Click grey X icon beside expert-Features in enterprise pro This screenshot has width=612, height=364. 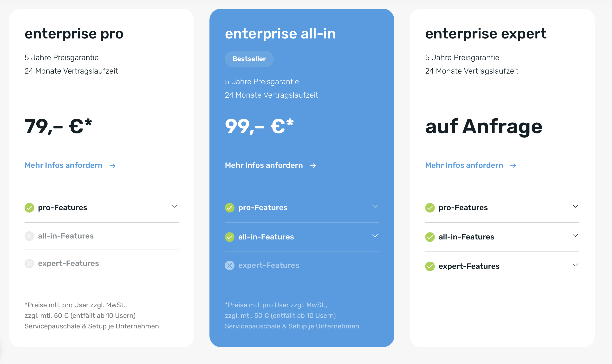(29, 264)
